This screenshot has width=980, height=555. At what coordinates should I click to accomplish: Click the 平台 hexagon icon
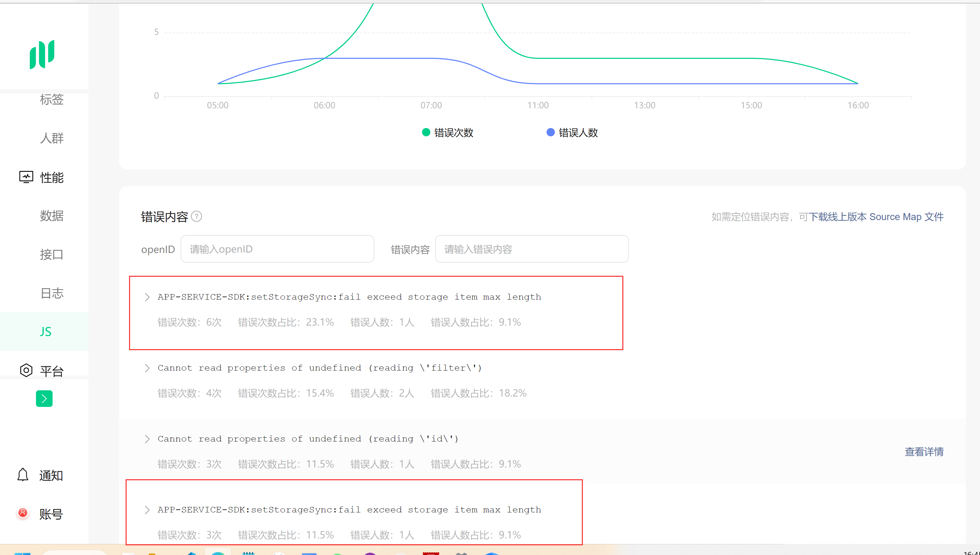26,370
